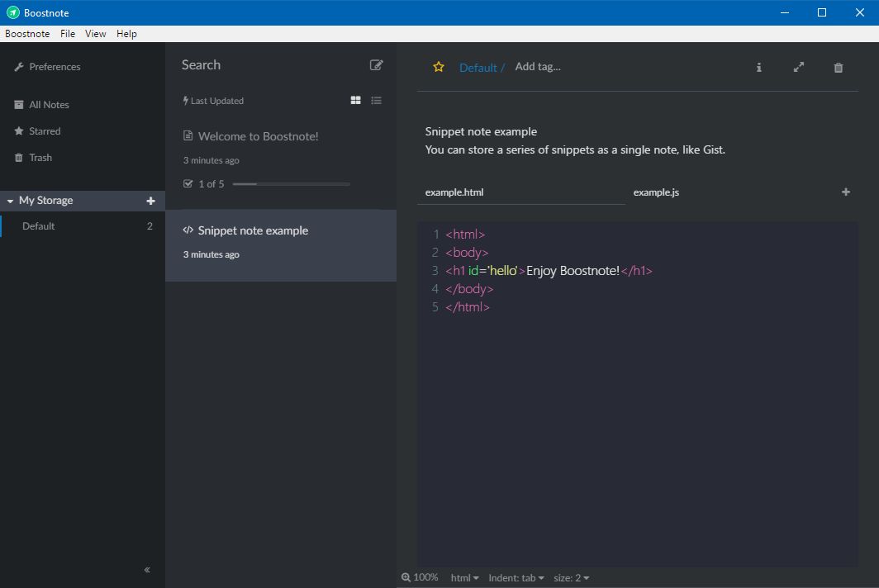
Task: Add a folder with My Storage plus icon
Action: (x=150, y=201)
